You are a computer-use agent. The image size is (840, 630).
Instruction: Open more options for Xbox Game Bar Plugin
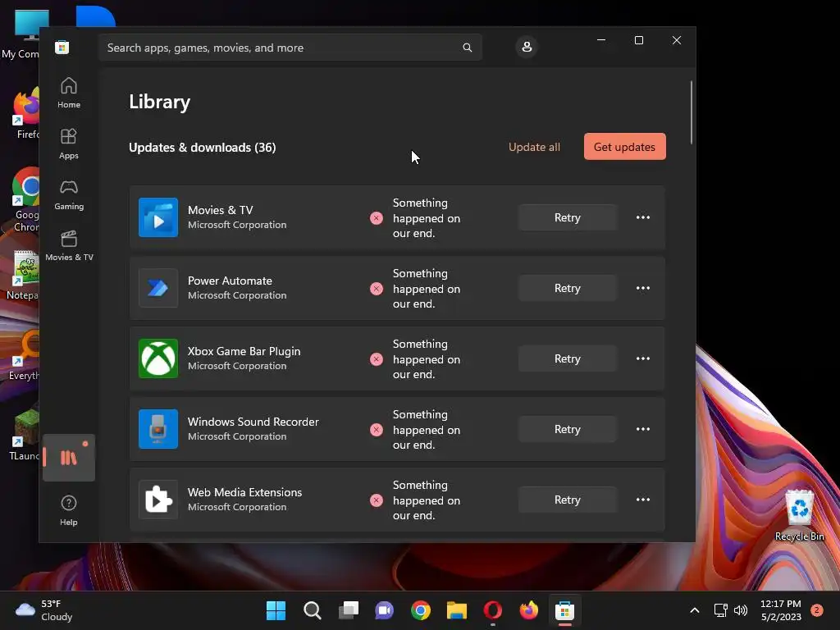click(643, 358)
